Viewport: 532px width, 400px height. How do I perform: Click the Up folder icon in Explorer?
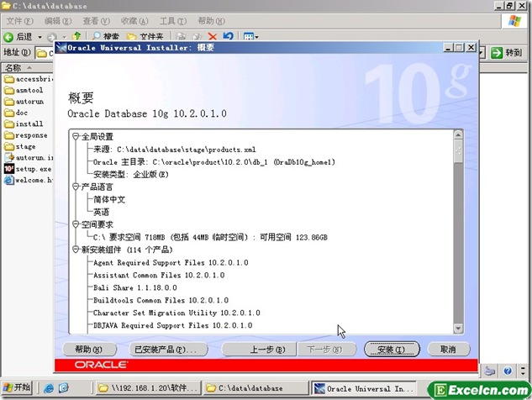(x=76, y=36)
